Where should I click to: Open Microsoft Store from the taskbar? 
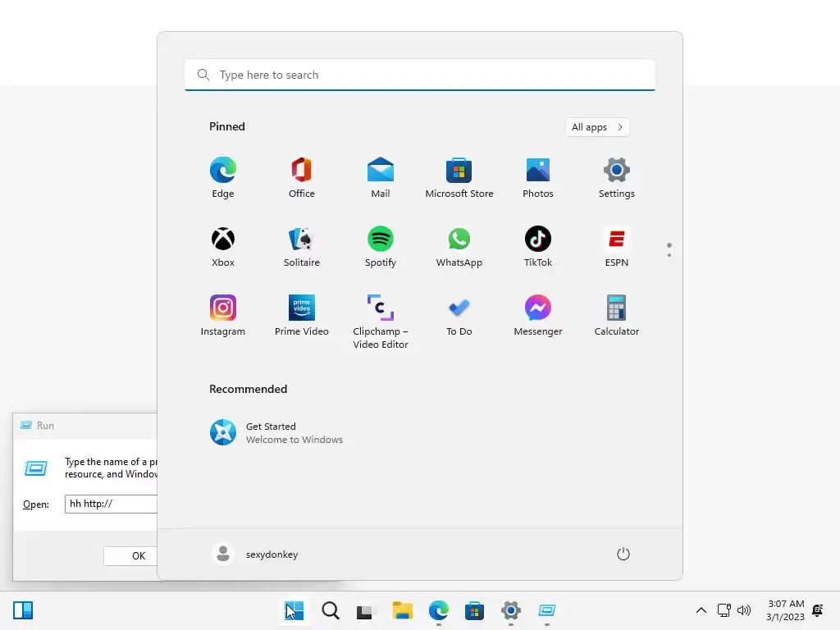tap(475, 610)
